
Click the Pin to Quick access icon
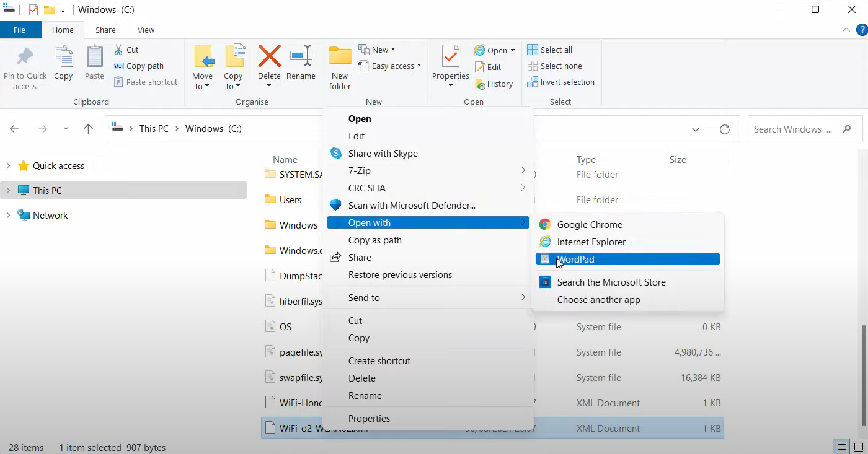pyautogui.click(x=25, y=58)
